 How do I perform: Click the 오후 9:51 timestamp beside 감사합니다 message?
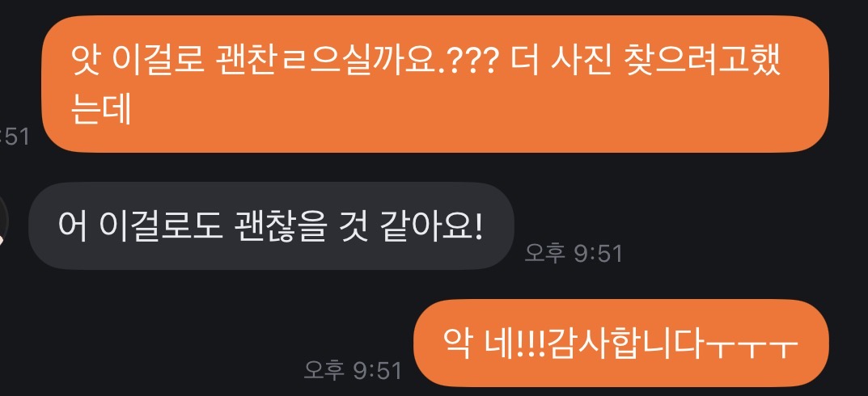[353, 370]
